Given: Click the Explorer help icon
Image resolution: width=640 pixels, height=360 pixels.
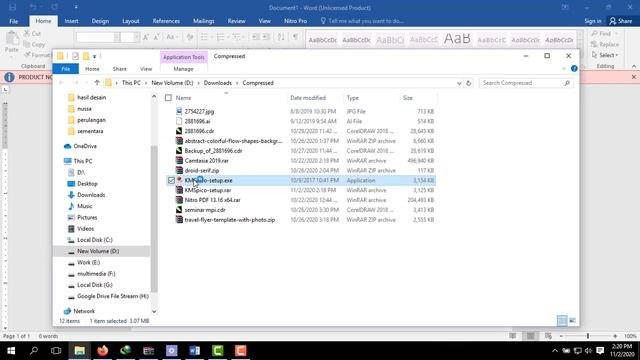Looking at the screenshot, I should [574, 69].
